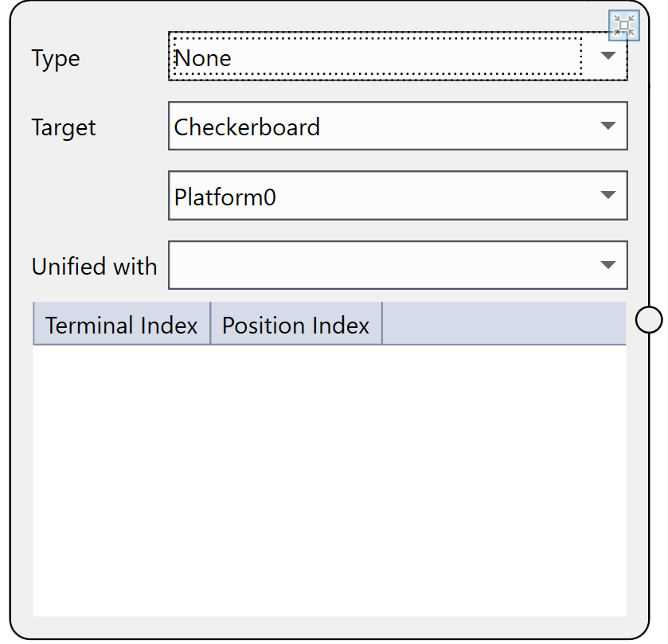
Task: Select the Terminal Index column header
Action: [122, 325]
